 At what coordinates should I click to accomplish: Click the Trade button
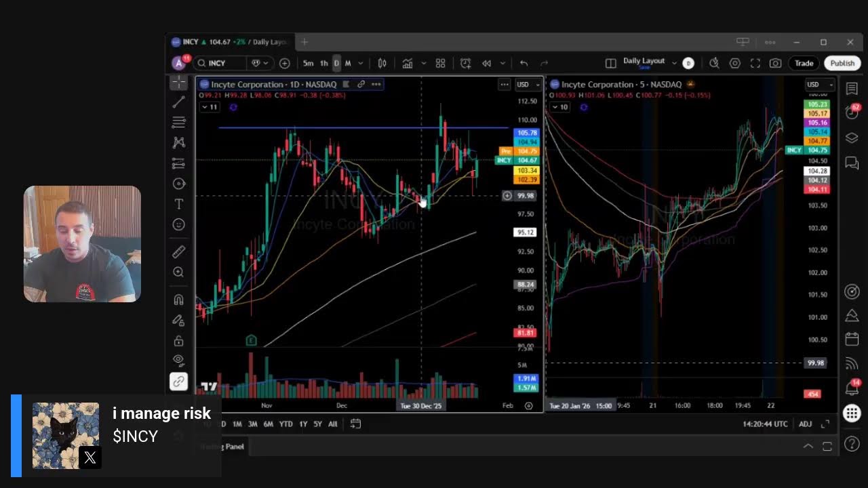[x=804, y=63]
